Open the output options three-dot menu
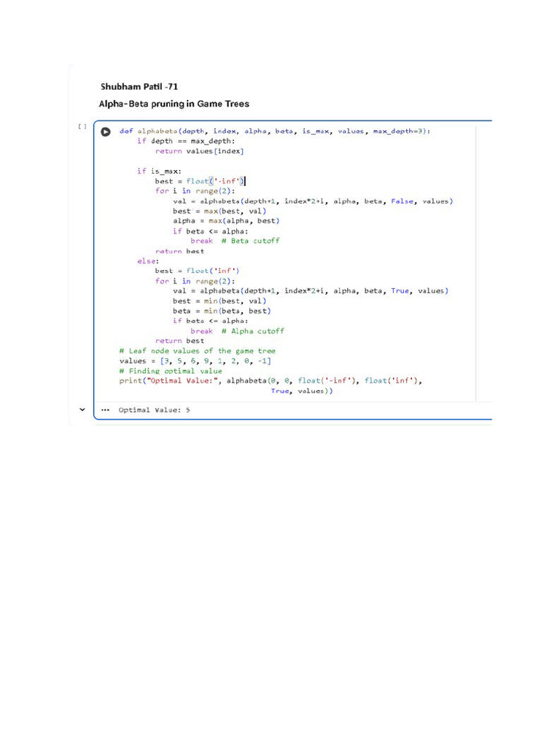Viewport: 560px width, 747px height. tap(105, 410)
